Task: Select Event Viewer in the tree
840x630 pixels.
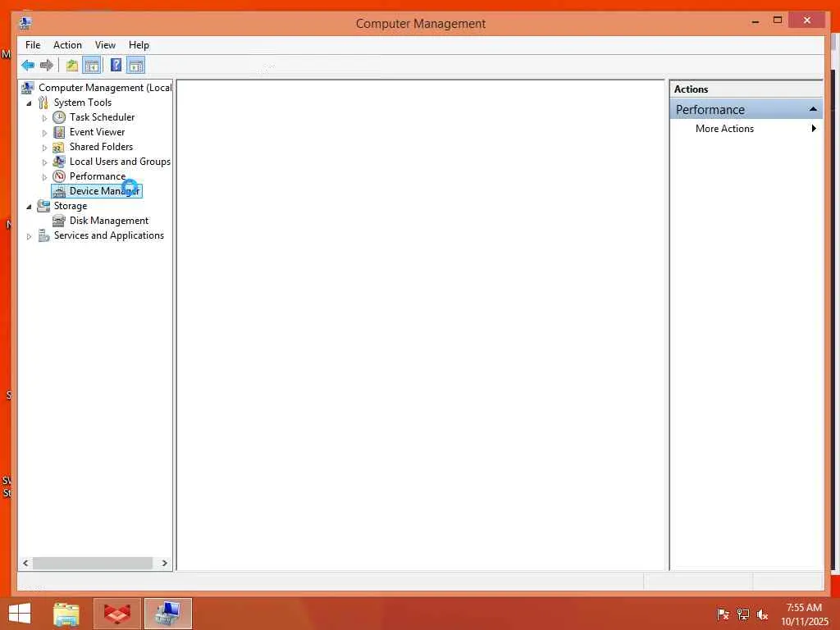Action: pyautogui.click(x=97, y=132)
